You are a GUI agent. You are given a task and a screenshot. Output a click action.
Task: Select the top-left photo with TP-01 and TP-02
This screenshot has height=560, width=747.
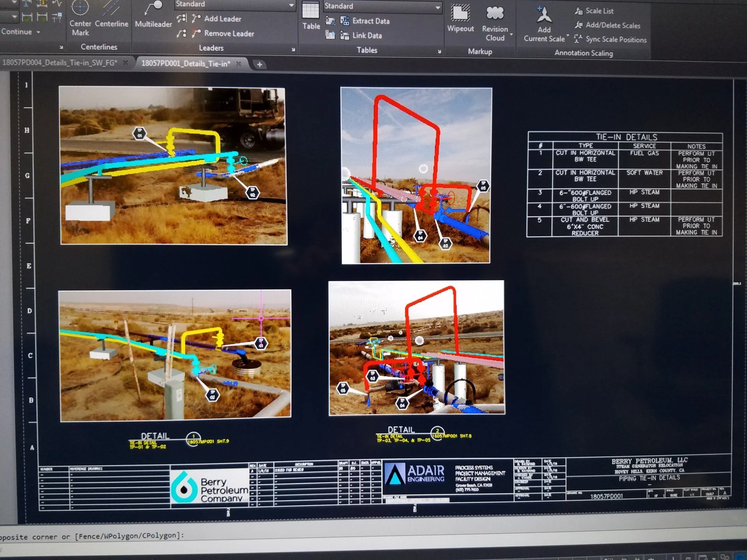coord(174,166)
